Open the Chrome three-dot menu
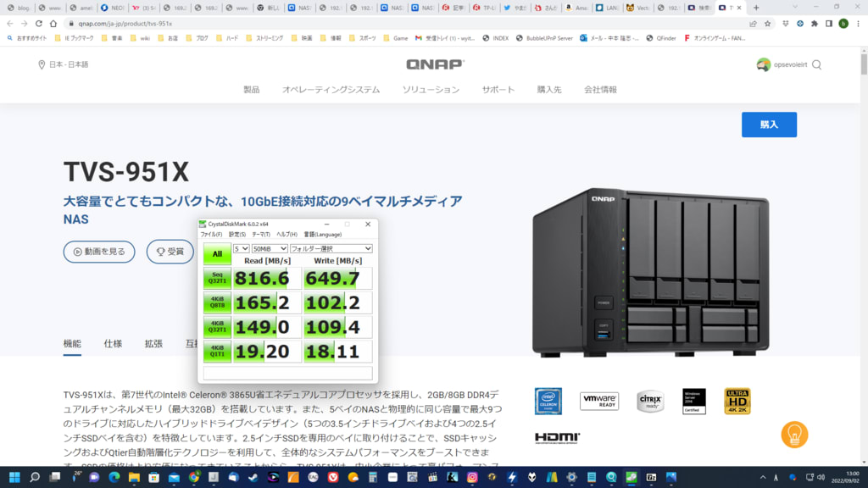The image size is (868, 488). coord(858,24)
